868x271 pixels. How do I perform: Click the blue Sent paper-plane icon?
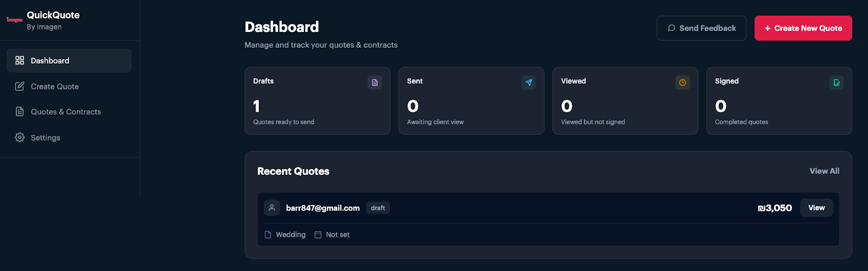[528, 83]
